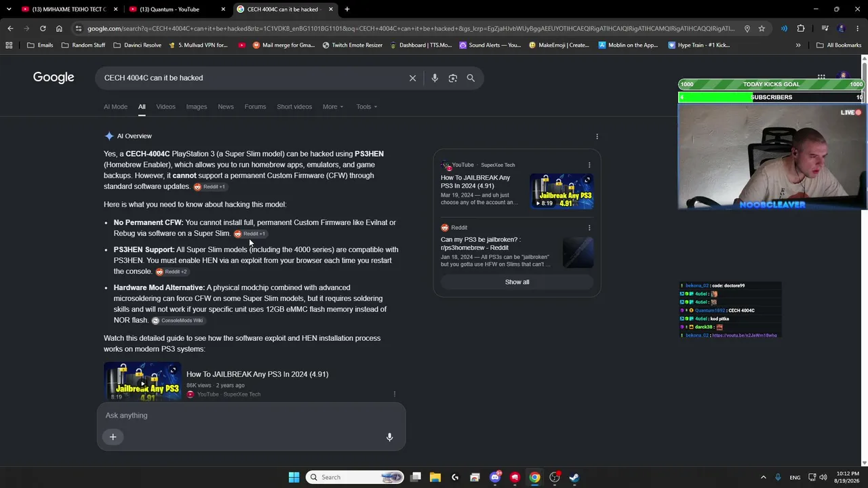868x488 pixels.
Task: Select the Videos search tab
Action: [165, 106]
